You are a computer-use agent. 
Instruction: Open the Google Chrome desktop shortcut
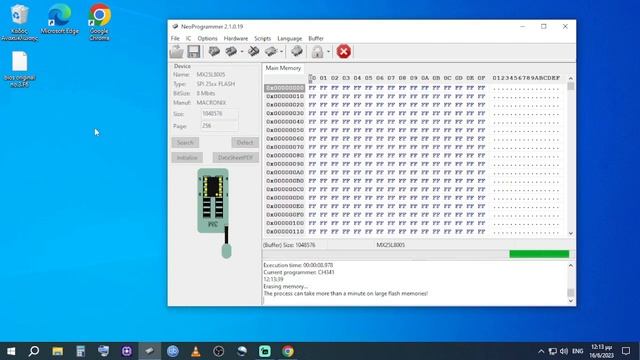click(99, 22)
